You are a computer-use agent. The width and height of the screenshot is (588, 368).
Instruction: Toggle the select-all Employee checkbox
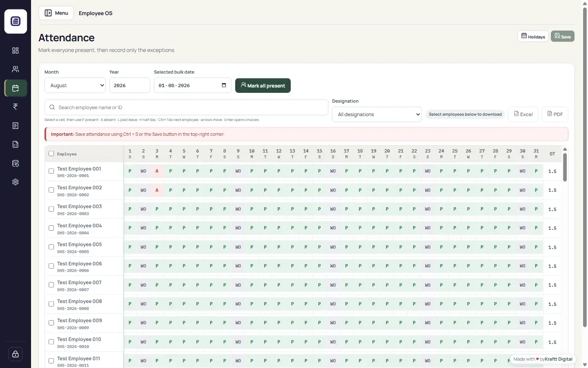51,154
